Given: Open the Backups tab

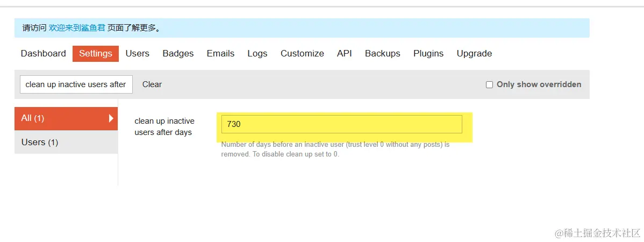Looking at the screenshot, I should [x=382, y=53].
